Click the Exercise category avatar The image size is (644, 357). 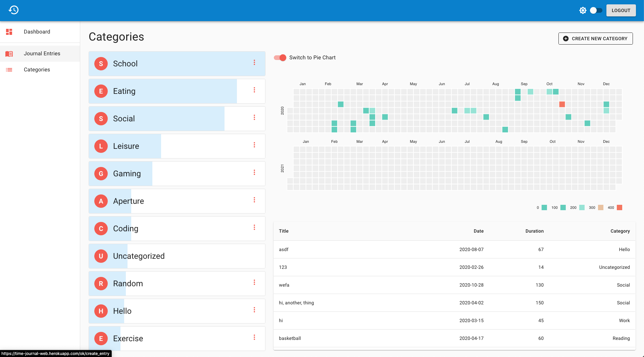pyautogui.click(x=101, y=339)
